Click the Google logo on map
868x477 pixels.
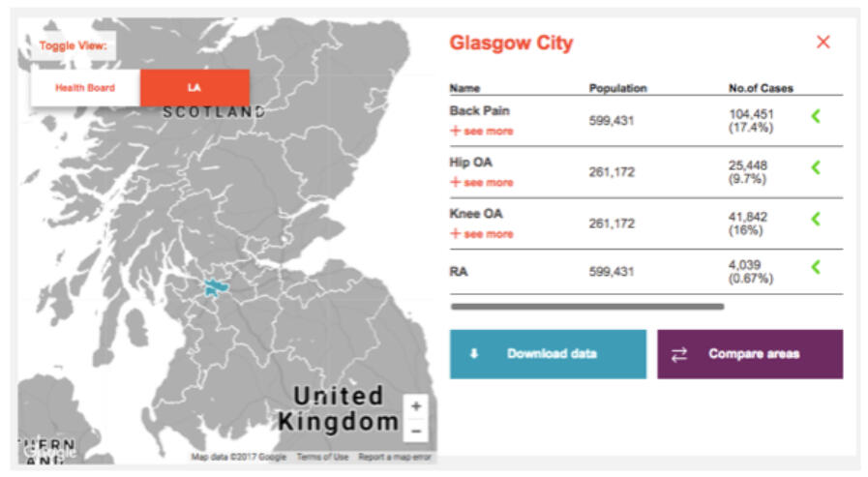(x=50, y=449)
